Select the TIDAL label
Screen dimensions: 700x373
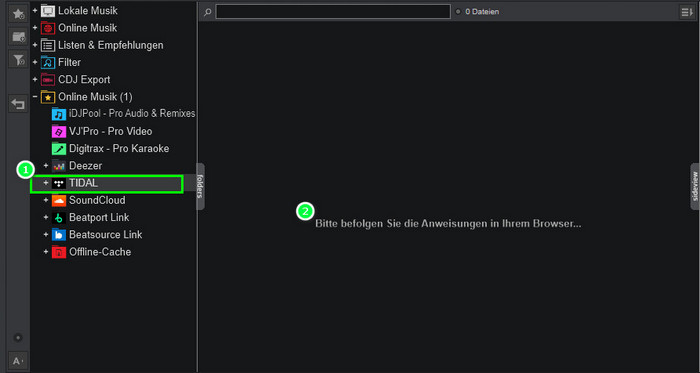[83, 183]
